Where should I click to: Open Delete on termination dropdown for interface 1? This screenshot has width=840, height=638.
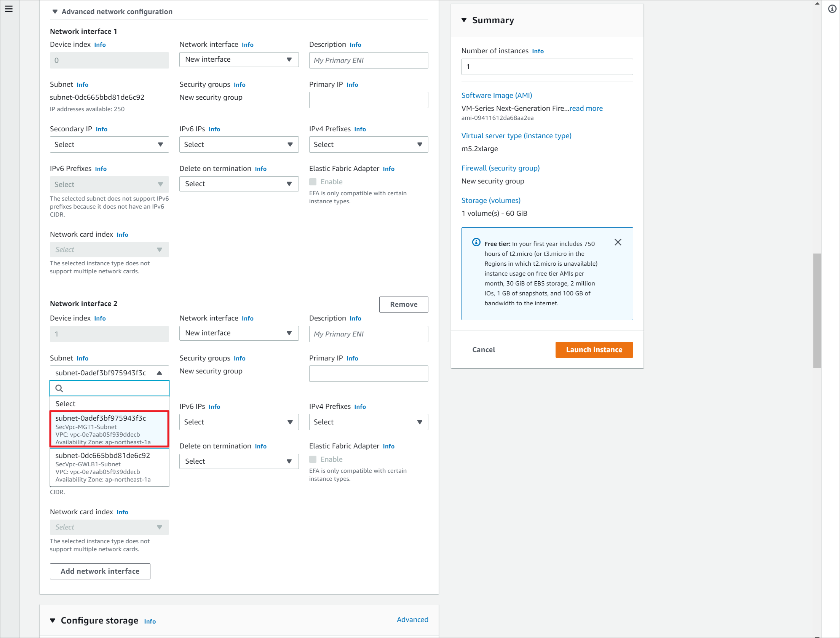click(x=239, y=184)
